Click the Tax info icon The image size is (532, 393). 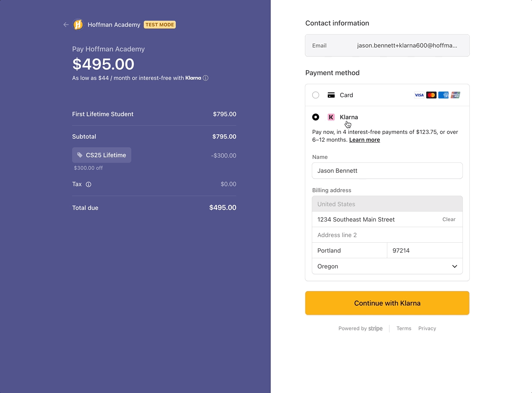point(89,184)
